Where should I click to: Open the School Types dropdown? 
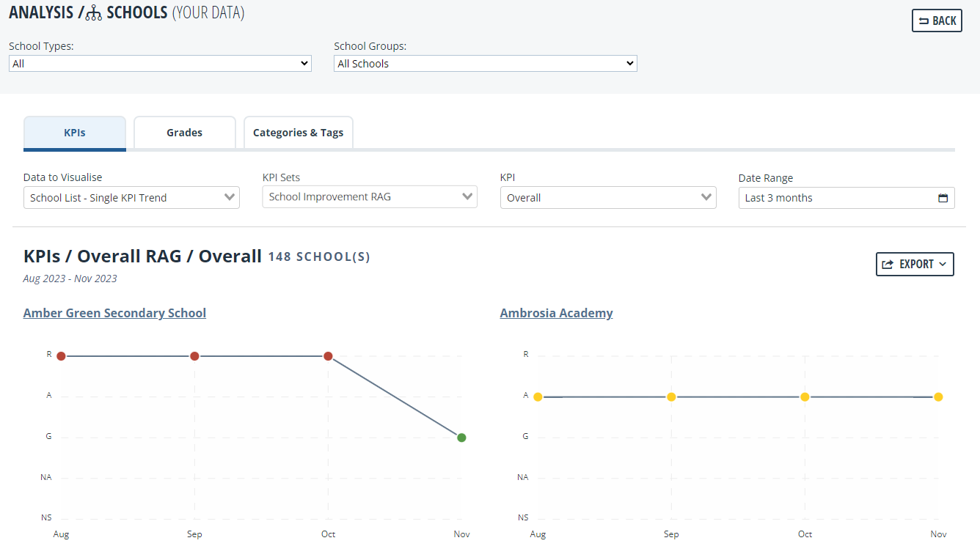(160, 64)
